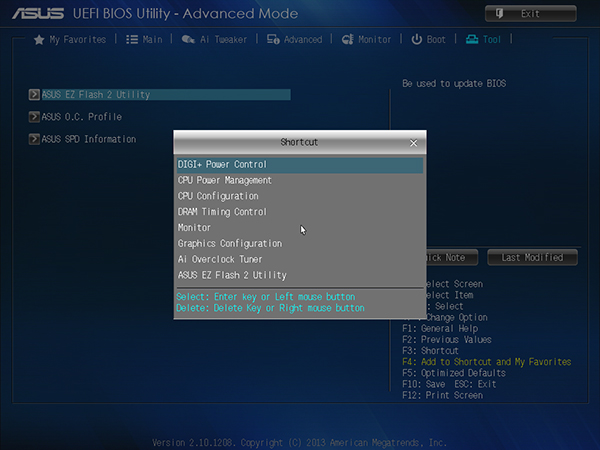Image resolution: width=600 pixels, height=450 pixels.
Task: Expand arrow next to ASUS O.C. Profile
Action: (34, 117)
